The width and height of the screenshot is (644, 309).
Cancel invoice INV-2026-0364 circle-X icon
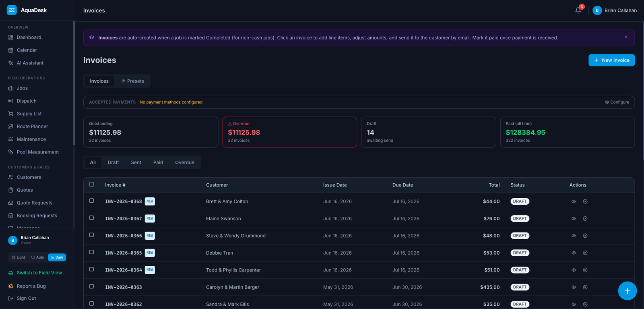(x=585, y=270)
